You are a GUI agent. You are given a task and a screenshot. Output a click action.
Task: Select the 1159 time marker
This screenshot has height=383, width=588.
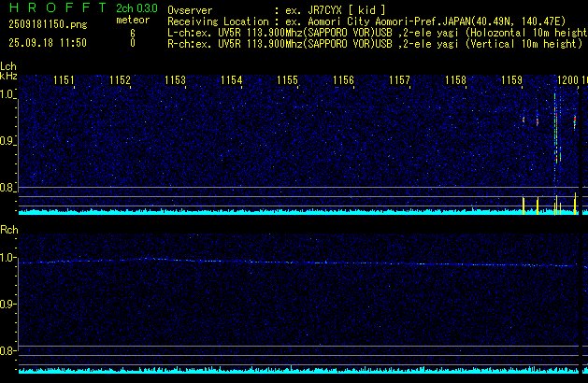(511, 80)
